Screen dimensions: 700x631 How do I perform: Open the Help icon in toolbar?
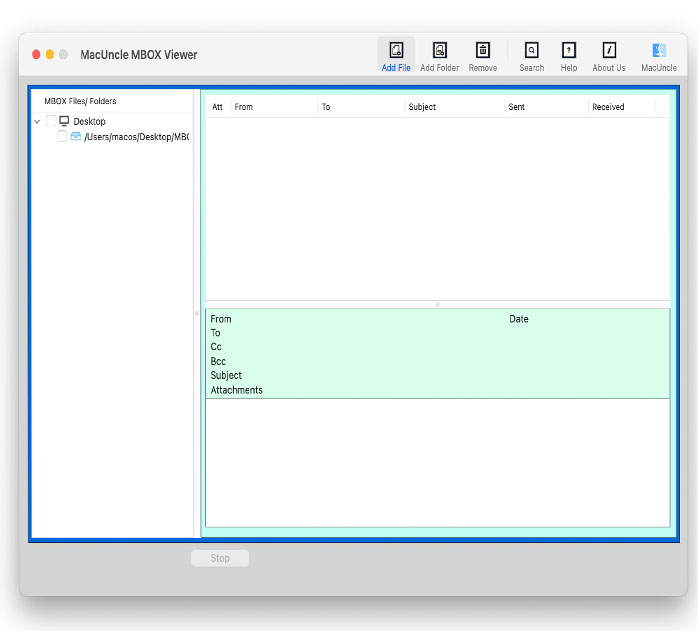click(x=568, y=50)
